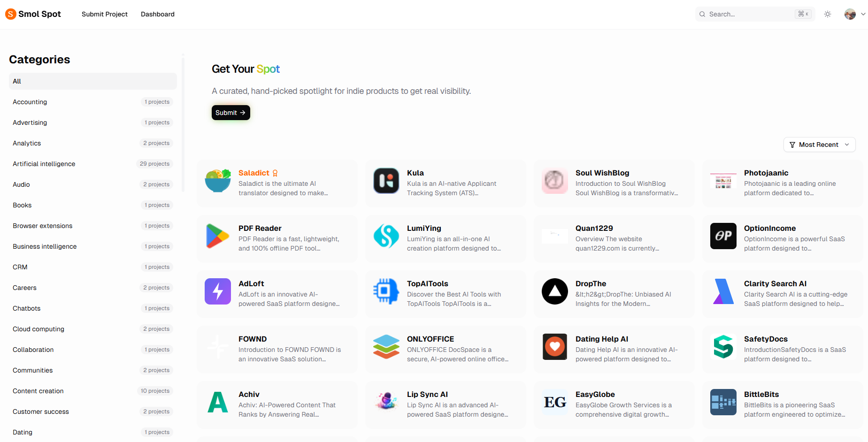The height and width of the screenshot is (442, 868).
Task: Open the EasyGlobe EG logo
Action: (555, 402)
